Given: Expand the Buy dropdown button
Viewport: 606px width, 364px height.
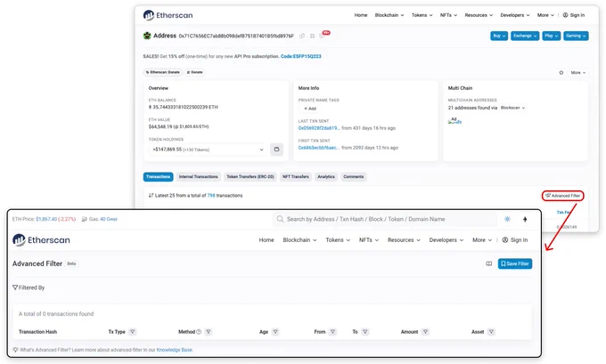Looking at the screenshot, I should coord(499,36).
